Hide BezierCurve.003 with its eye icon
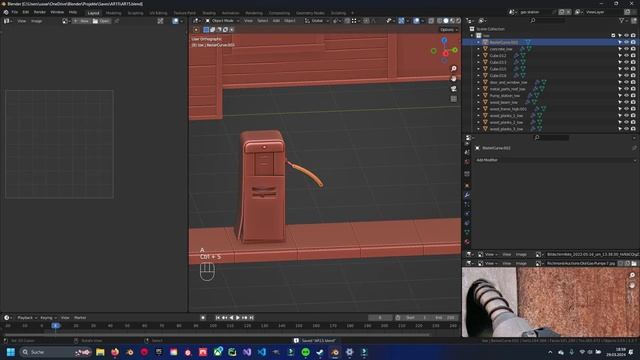Screen dimensions: 640x360 click(626, 42)
